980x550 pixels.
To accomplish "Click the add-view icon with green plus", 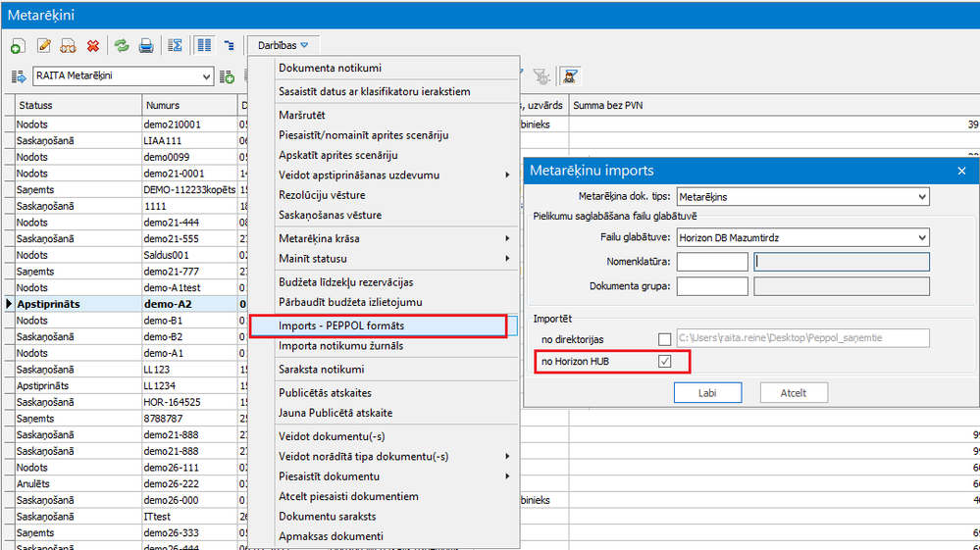I will (227, 76).
